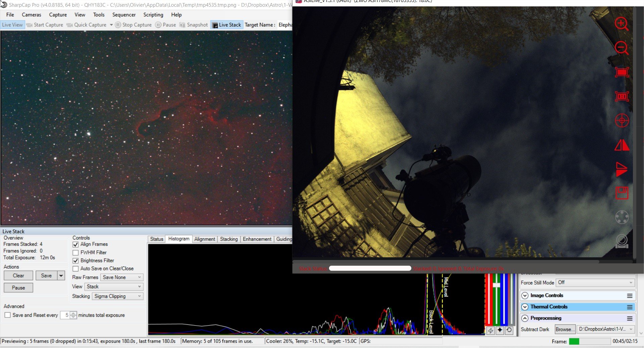Click the lightning bolt auto-stretch histogram button

(x=491, y=330)
